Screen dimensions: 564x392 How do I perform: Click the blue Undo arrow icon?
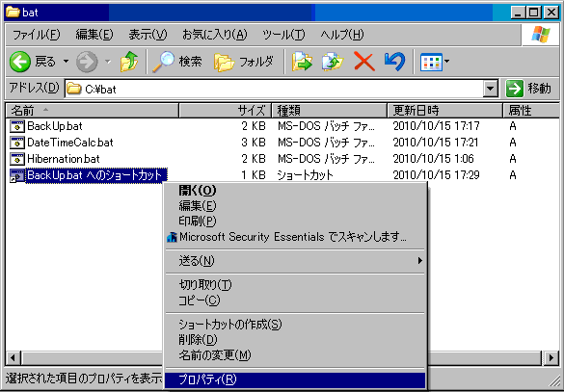[x=394, y=62]
